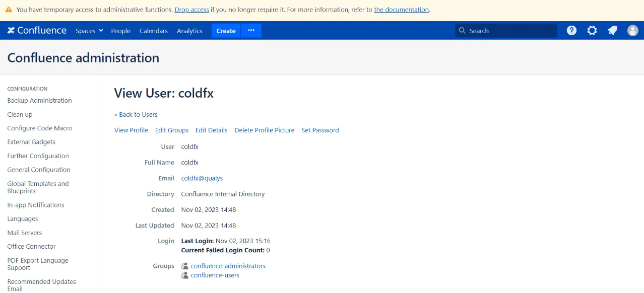Viewport: 644px width, 293px height.
Task: Open Configure Code Macro in sidebar
Action: click(x=39, y=128)
